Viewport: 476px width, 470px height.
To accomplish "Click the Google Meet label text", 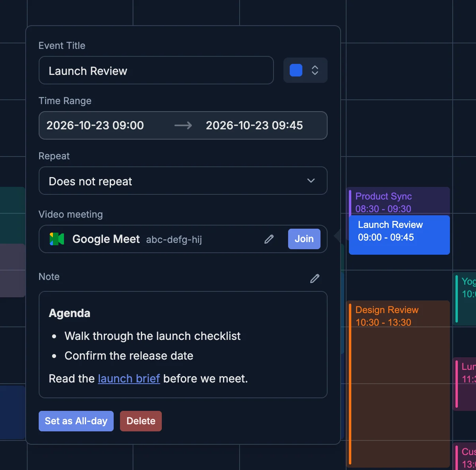I will (106, 239).
